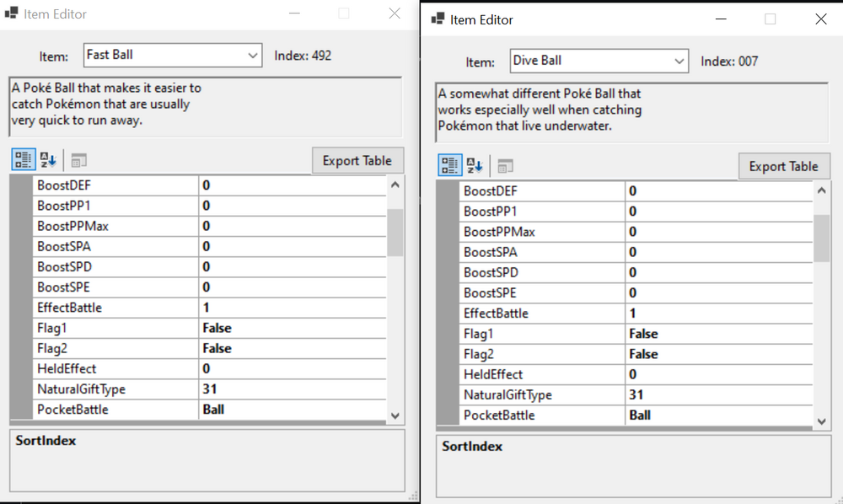The image size is (843, 504).
Task: Click Categorized view icon in Fast Ball window
Action: tap(24, 160)
